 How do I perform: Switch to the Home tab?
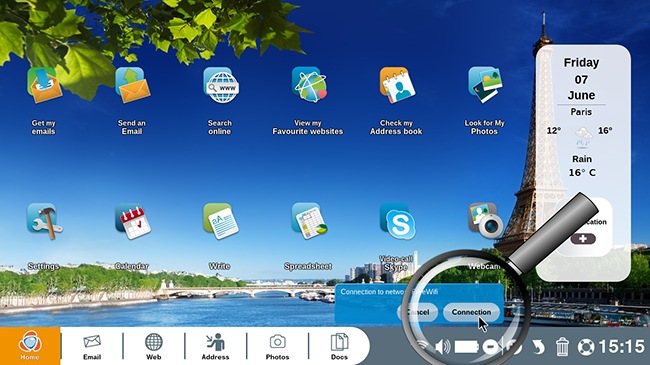tap(30, 346)
